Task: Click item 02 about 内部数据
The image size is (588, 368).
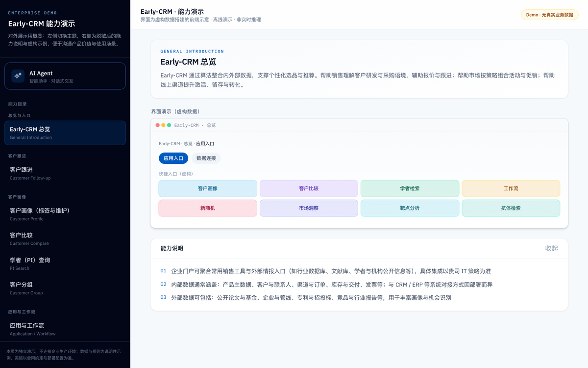Action: pos(326,284)
